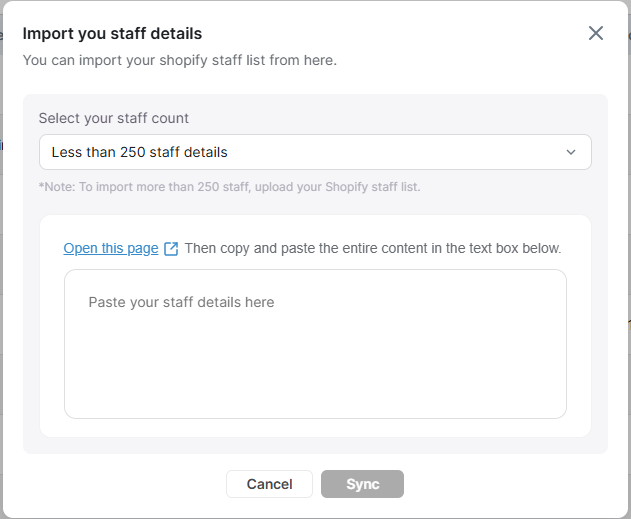Focus the staff details paste text box
Image resolution: width=631 pixels, height=519 pixels.
pyautogui.click(x=315, y=343)
